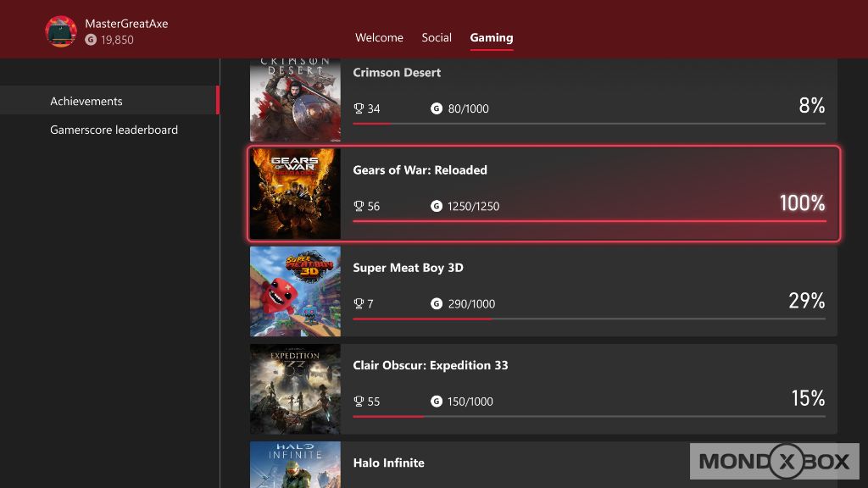Click Gamerscore icon beside 150/1000
Image resolution: width=868 pixels, height=488 pixels.
437,401
